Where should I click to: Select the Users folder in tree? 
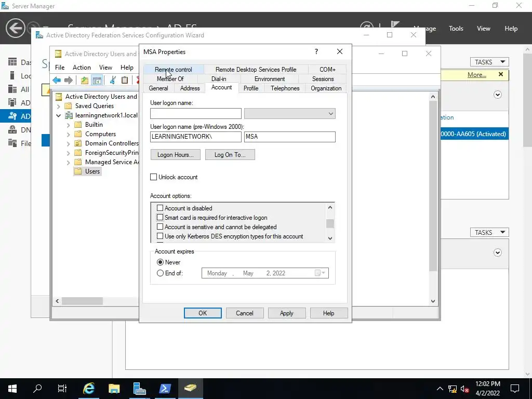87,171
